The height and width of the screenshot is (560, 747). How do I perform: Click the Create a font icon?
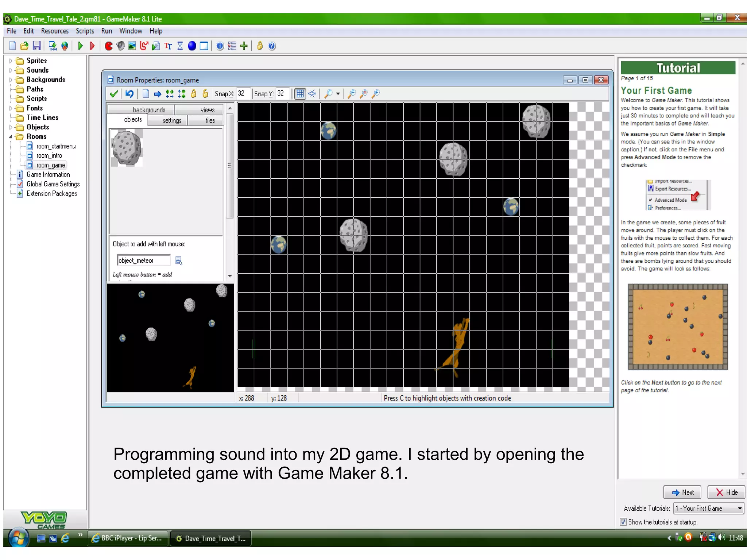click(x=168, y=46)
